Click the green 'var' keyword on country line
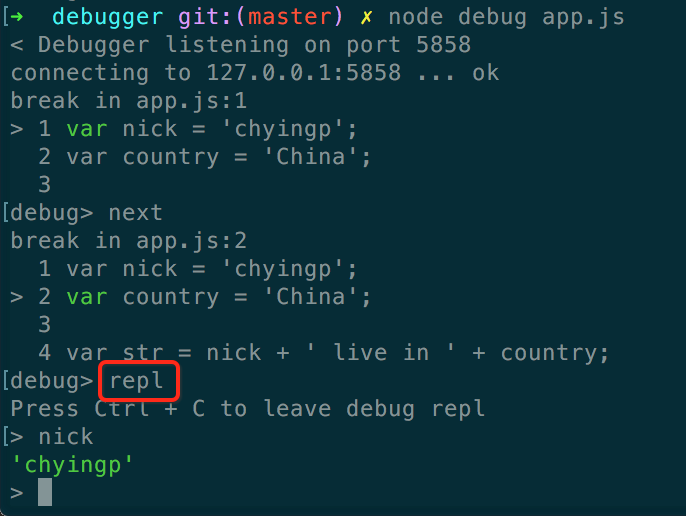This screenshot has width=686, height=516. pos(87,298)
